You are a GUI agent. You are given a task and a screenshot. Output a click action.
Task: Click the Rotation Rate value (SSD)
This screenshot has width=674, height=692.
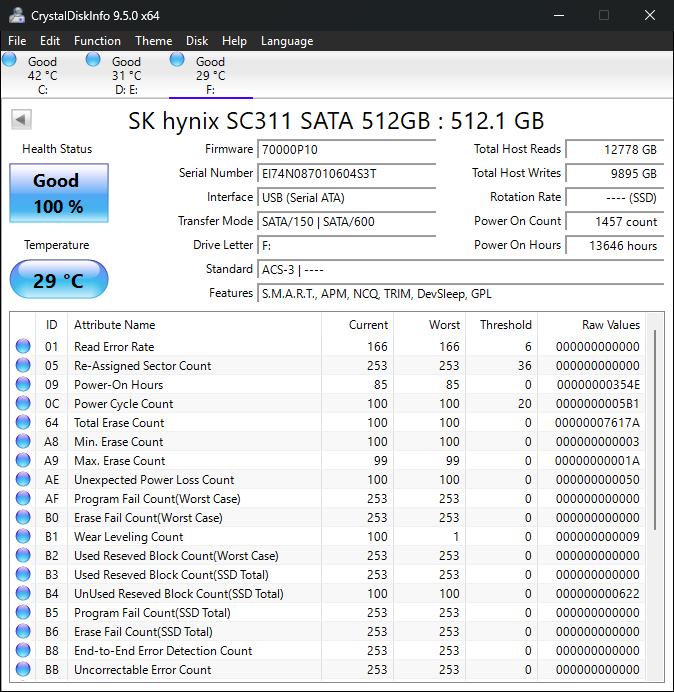pos(614,197)
